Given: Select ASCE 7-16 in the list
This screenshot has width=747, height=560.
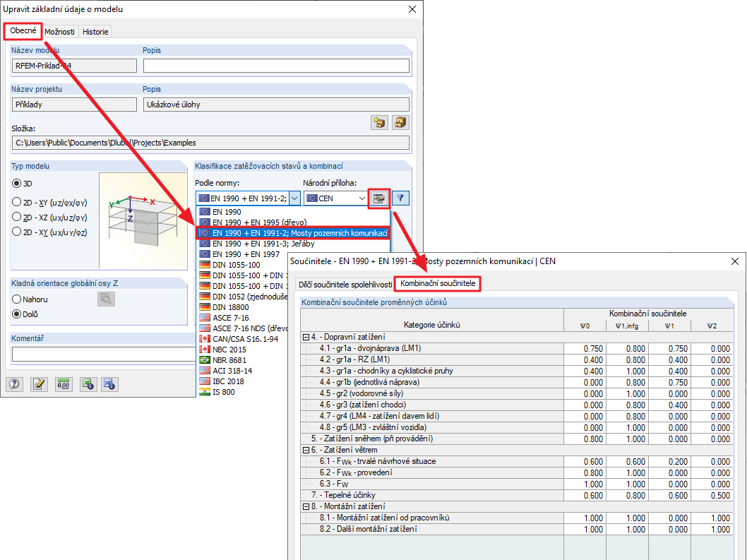Looking at the screenshot, I should coord(243,318).
